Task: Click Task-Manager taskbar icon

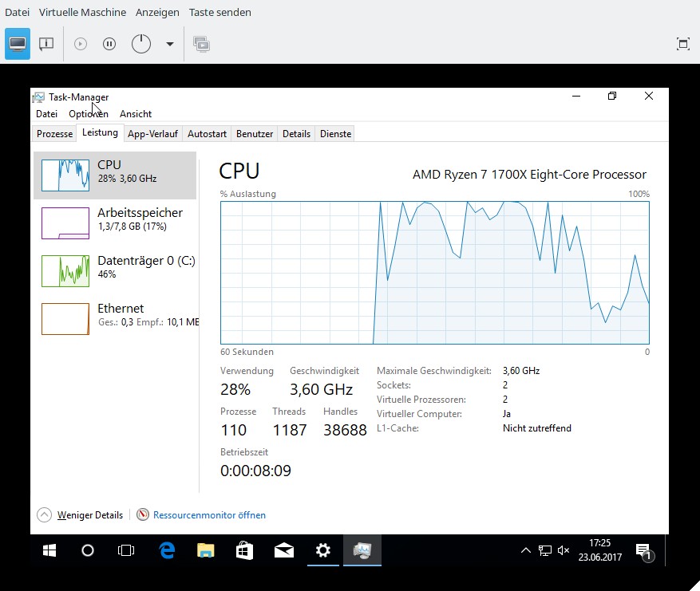Action: (362, 550)
